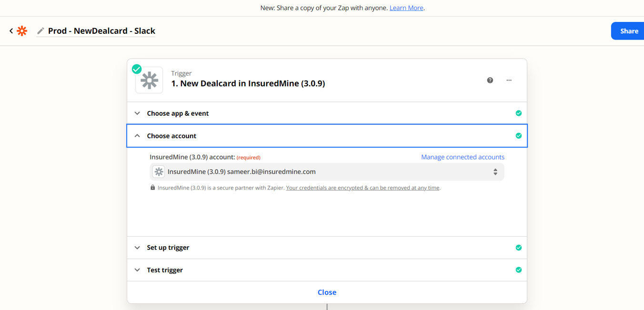Click green check for Set up trigger
This screenshot has height=310, width=644.
point(519,248)
